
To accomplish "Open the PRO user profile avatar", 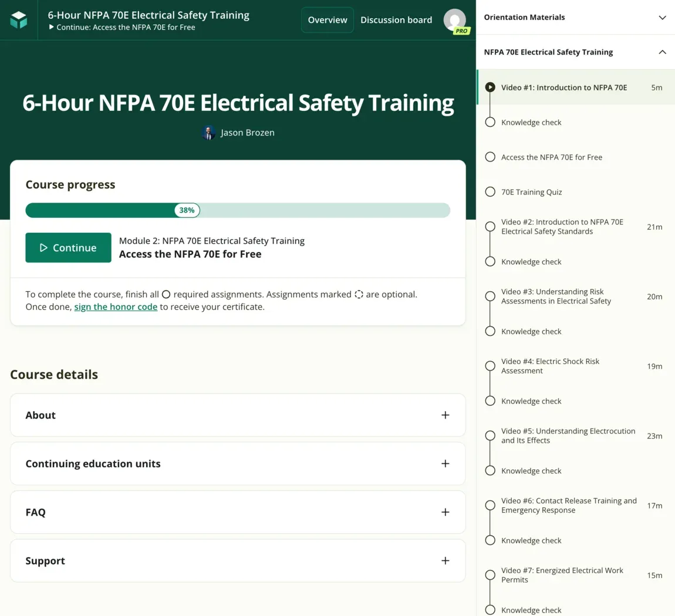I will click(455, 20).
